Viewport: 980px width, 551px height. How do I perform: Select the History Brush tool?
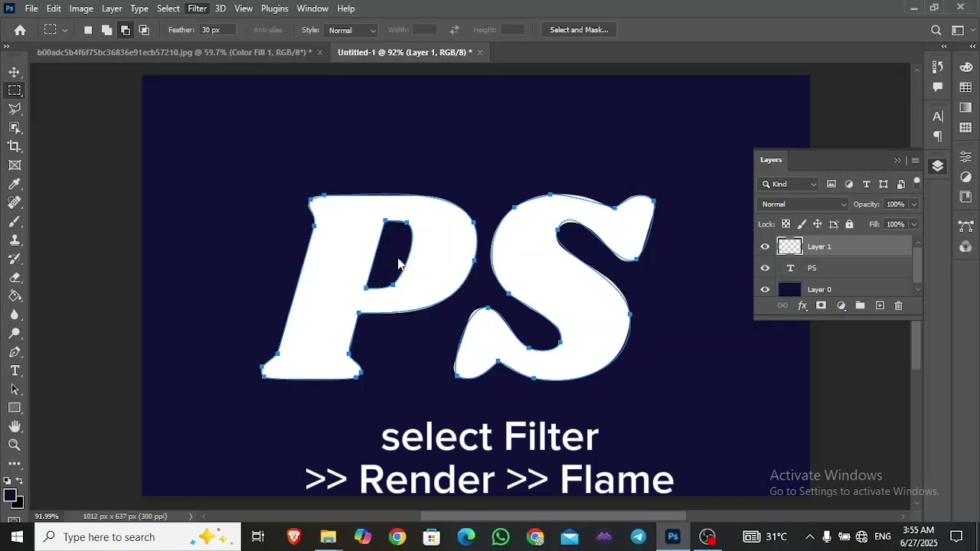(15, 259)
